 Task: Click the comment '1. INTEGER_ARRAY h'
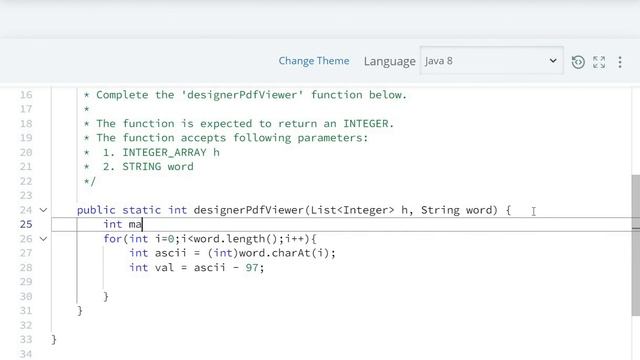point(161,152)
